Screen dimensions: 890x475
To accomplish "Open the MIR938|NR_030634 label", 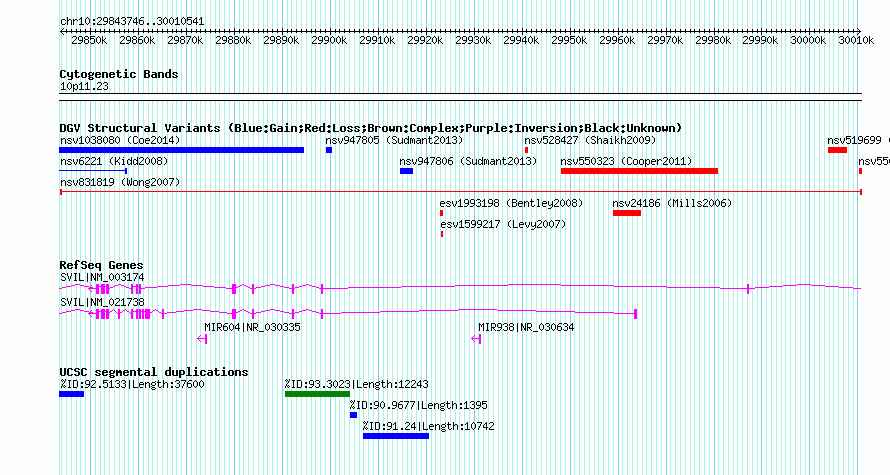I will 526,327.
